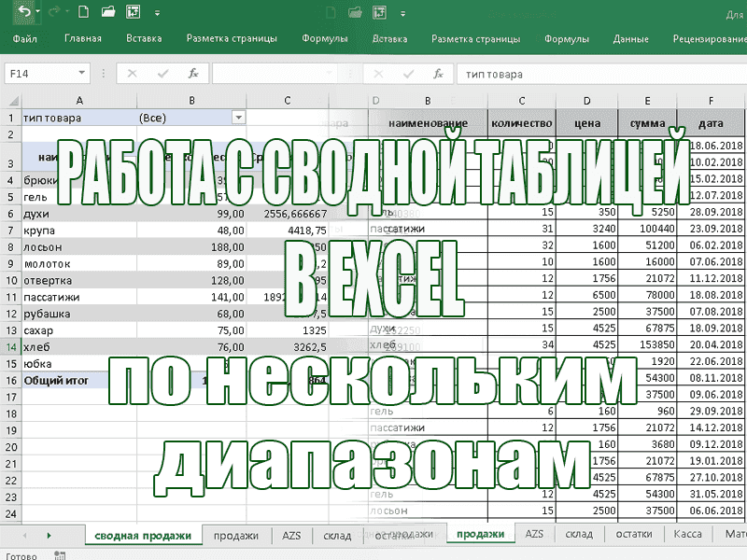Viewport: 747px width, 560px height.
Task: Select the 'сводная продажи' sheet tab
Action: (x=143, y=535)
